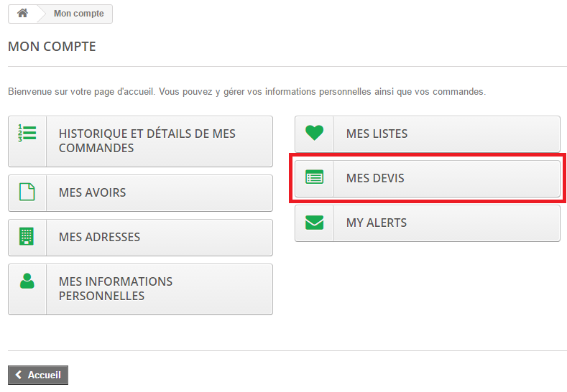Screen dimensions: 567x392
Task: Click the left chevron on Accueil button
Action: coord(19,375)
